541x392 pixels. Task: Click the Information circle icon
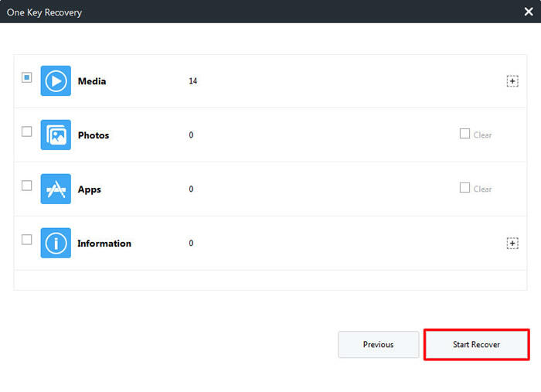coord(56,243)
